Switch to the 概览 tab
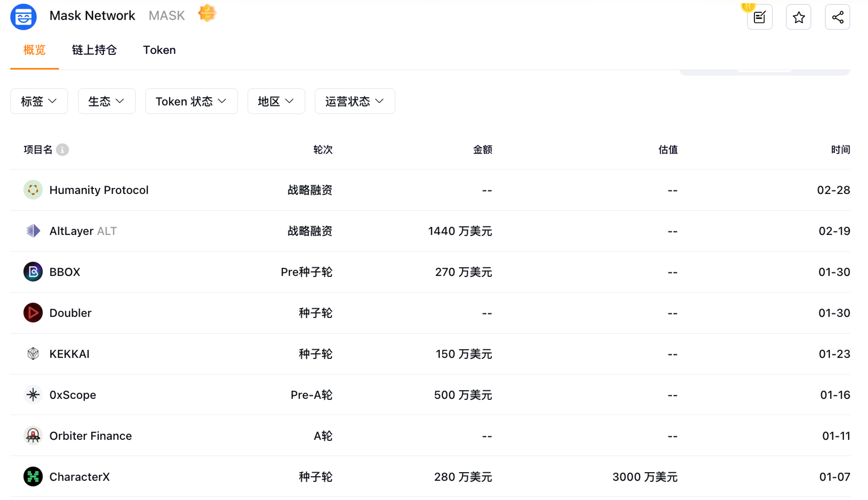The image size is (868, 500). (35, 50)
